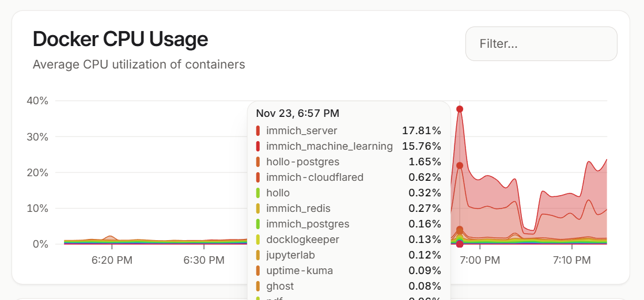Click the docklogkeeper yellow color marker

pyautogui.click(x=258, y=240)
